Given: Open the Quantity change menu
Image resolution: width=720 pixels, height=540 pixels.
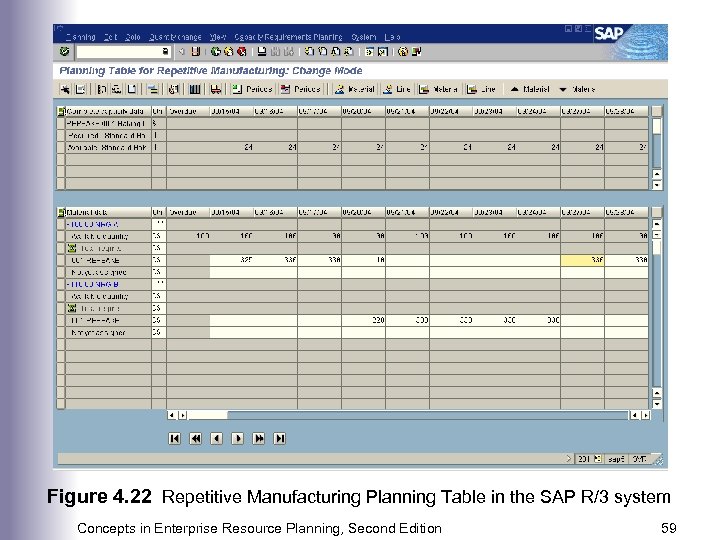Looking at the screenshot, I should pyautogui.click(x=175, y=37).
